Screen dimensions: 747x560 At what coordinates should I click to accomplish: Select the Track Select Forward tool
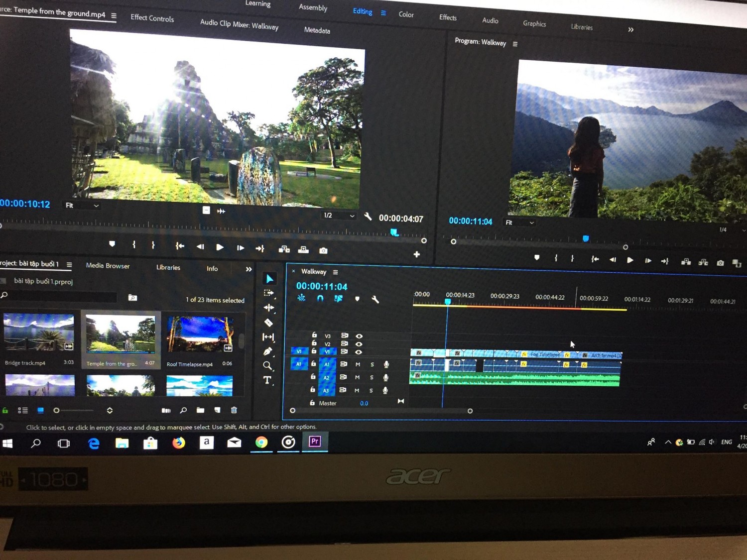[x=269, y=293]
